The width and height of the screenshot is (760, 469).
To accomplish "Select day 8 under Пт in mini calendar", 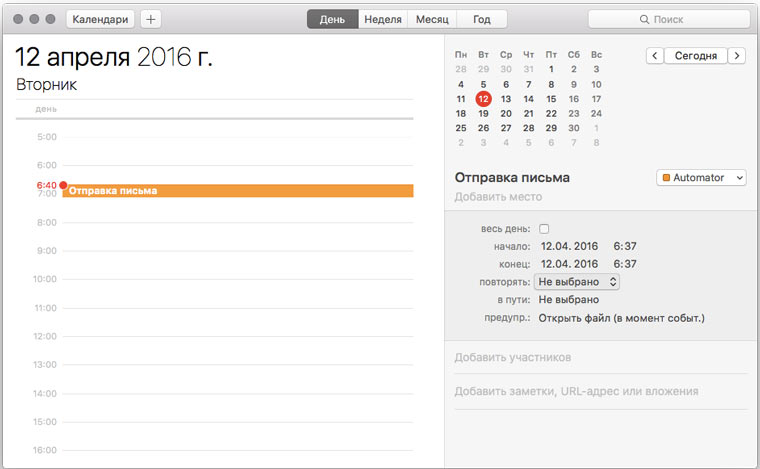I will click(x=551, y=84).
